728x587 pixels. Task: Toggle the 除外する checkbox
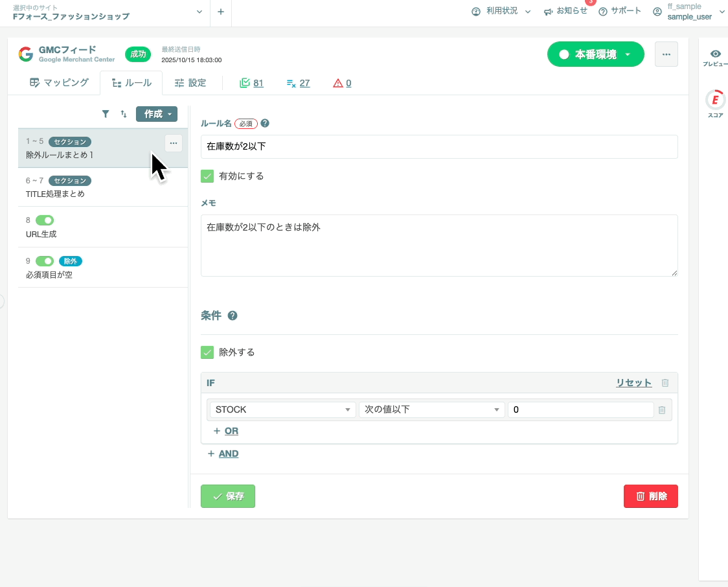click(207, 352)
